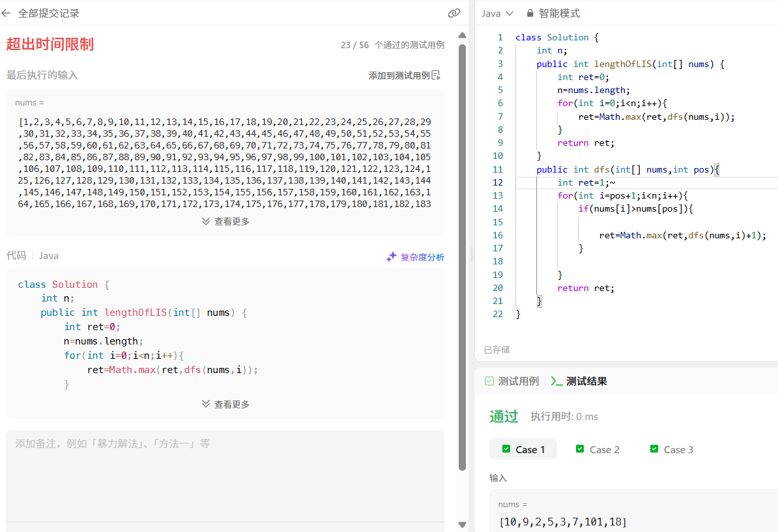Click the icon next to 添加到测试用例
Image resolution: width=778 pixels, height=532 pixels.
pyautogui.click(x=436, y=76)
